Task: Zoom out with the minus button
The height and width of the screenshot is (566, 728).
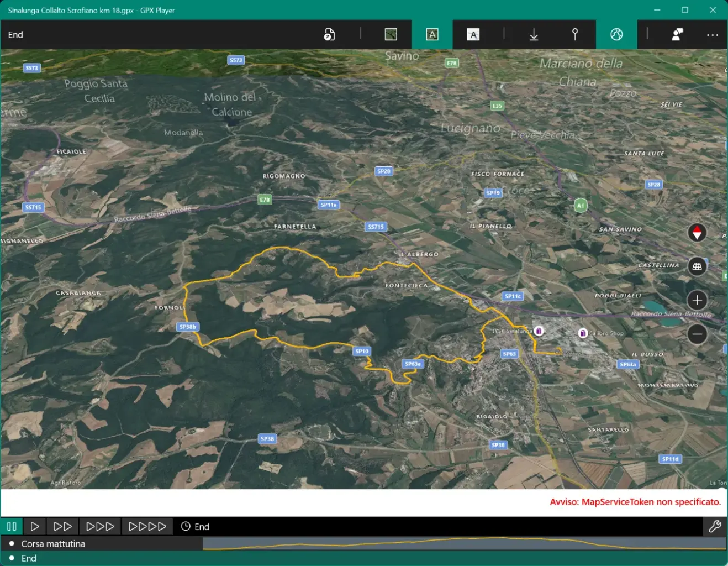Action: pos(697,334)
